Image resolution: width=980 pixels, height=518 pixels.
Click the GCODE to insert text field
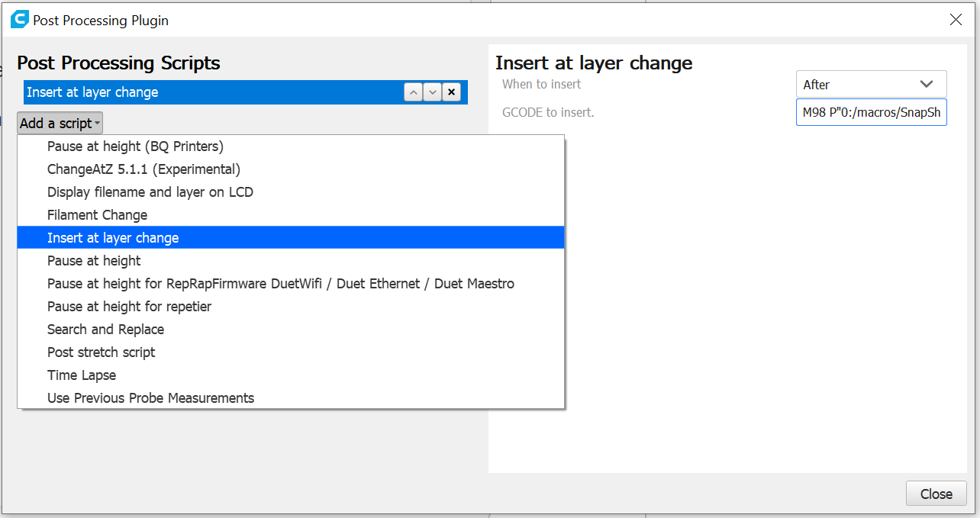pos(871,113)
